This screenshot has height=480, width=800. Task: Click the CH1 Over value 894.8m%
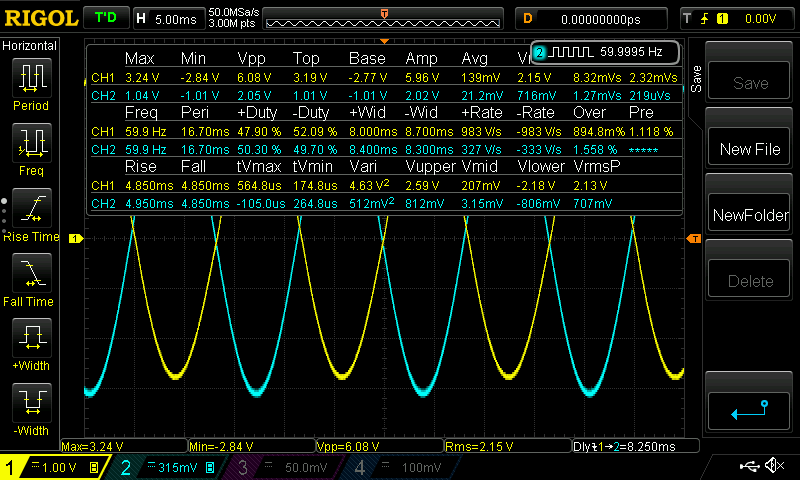click(x=599, y=132)
